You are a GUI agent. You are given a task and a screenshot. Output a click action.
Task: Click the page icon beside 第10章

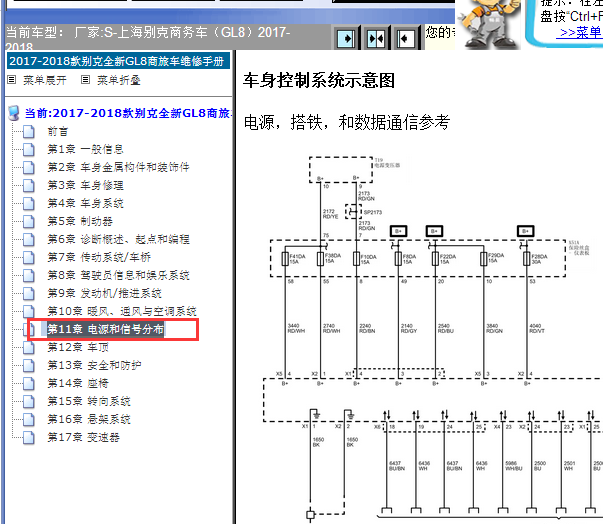[x=28, y=311]
